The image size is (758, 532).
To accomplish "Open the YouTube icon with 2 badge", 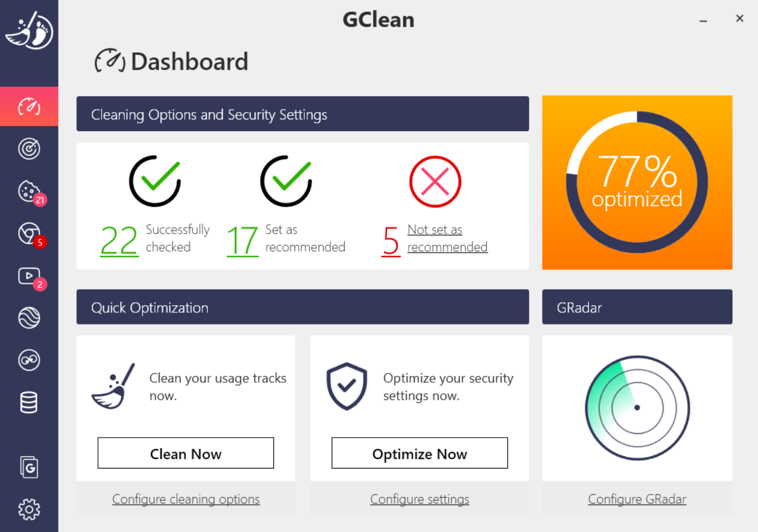I will [30, 277].
